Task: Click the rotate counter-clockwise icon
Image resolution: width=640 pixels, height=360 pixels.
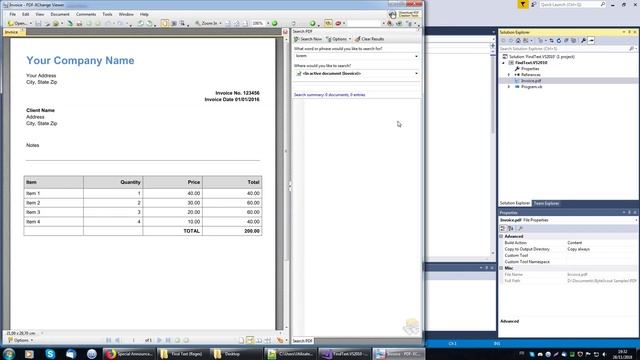Action: coord(140,24)
